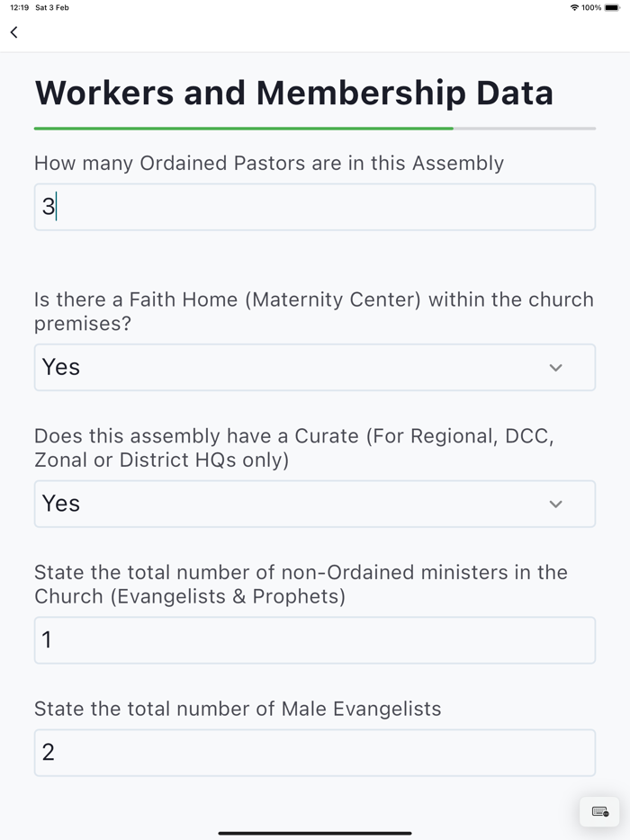The width and height of the screenshot is (630, 840).
Task: Expand the Faith Home dropdown chevron
Action: coord(555,368)
